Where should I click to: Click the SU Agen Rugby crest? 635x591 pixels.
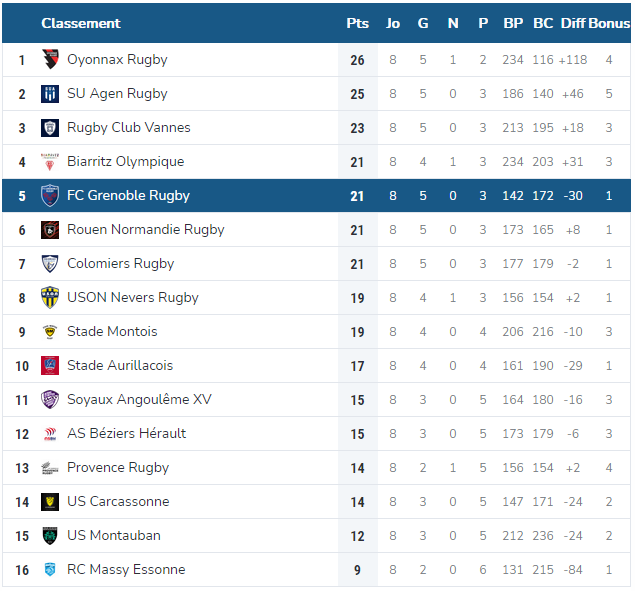click(x=50, y=94)
